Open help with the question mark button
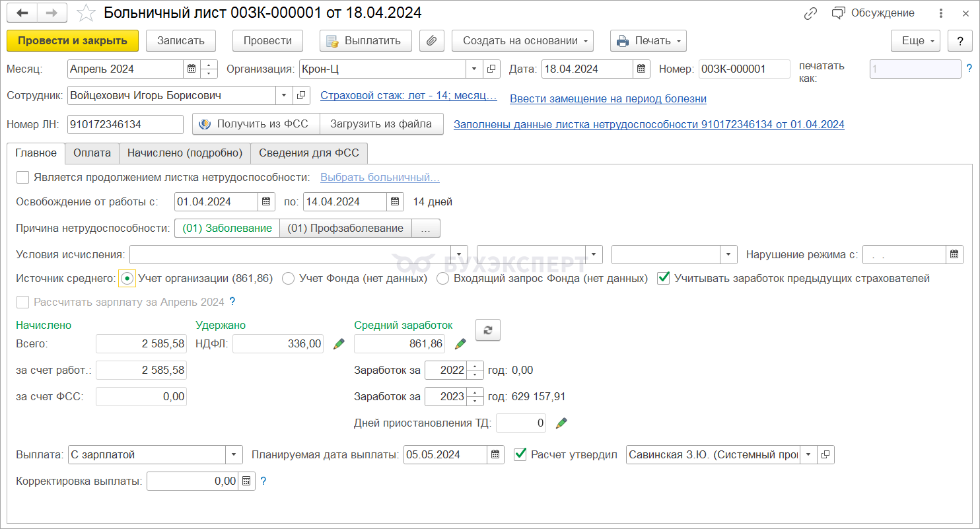The image size is (980, 529). point(960,40)
